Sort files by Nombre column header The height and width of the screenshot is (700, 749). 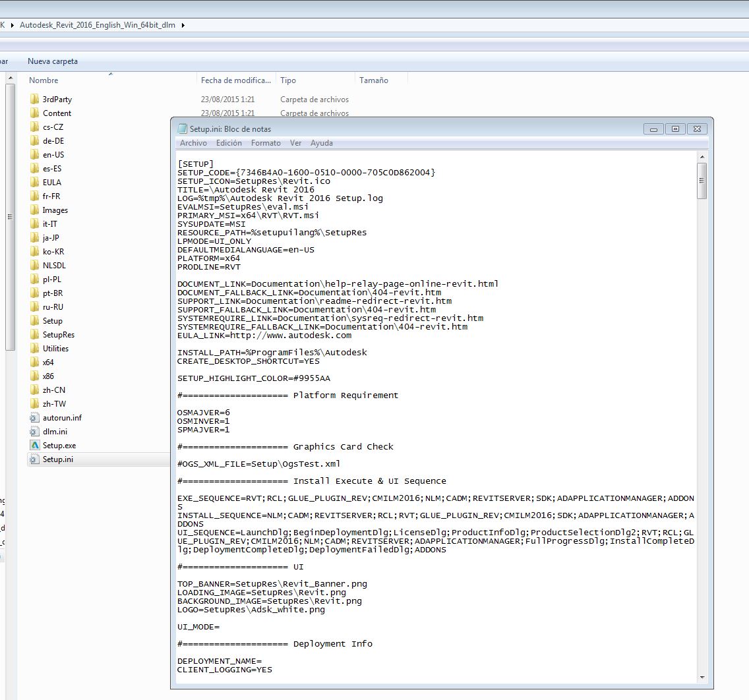[44, 80]
